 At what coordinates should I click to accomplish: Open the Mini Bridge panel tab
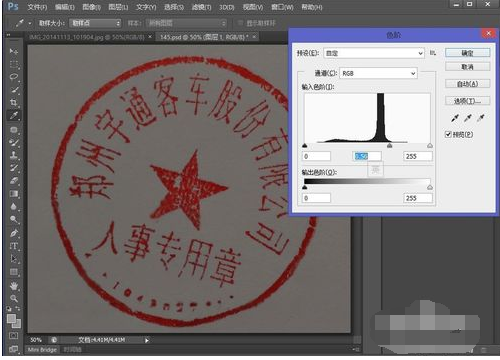point(42,350)
